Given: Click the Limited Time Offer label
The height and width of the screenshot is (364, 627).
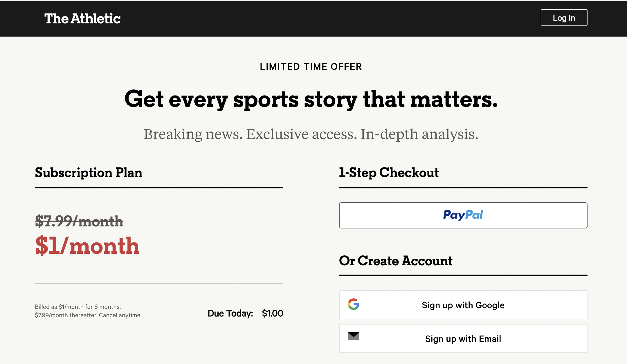Looking at the screenshot, I should [x=311, y=66].
